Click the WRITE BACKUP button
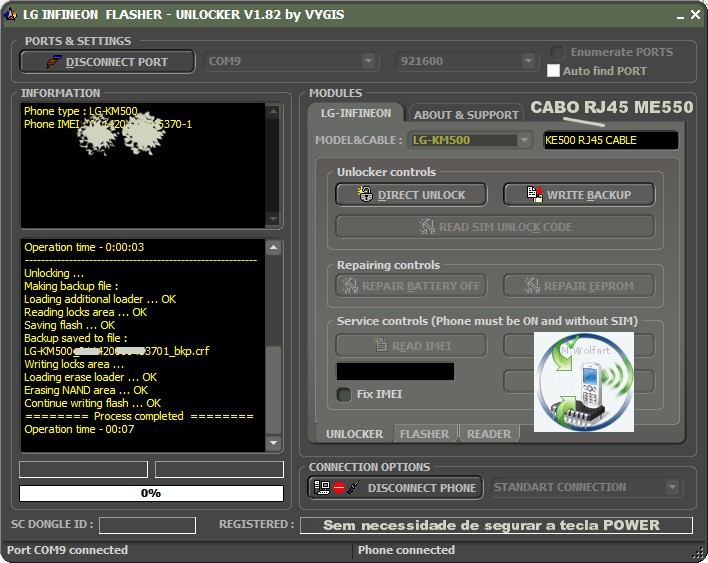 579,195
